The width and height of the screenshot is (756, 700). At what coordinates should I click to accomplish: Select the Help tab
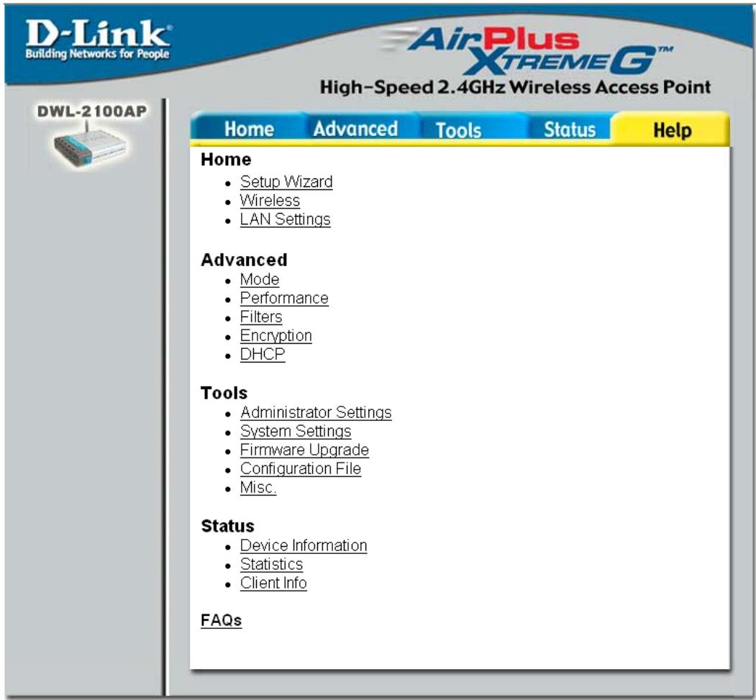(x=672, y=129)
